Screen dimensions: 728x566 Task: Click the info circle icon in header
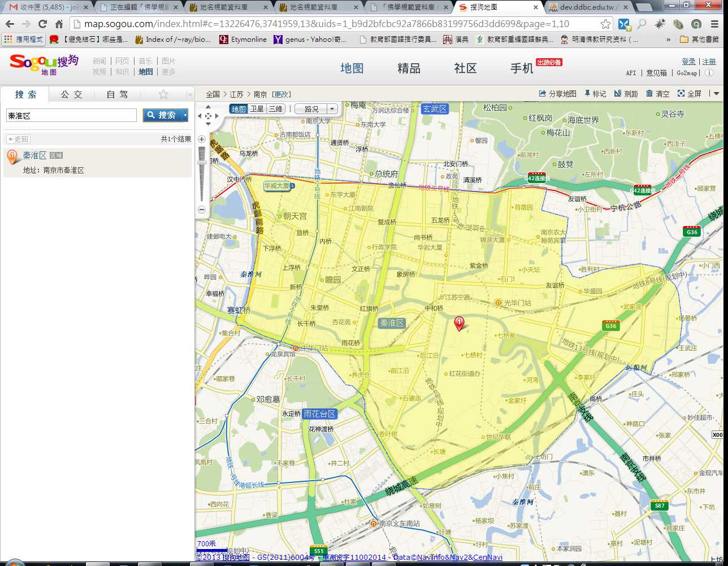click(x=709, y=73)
